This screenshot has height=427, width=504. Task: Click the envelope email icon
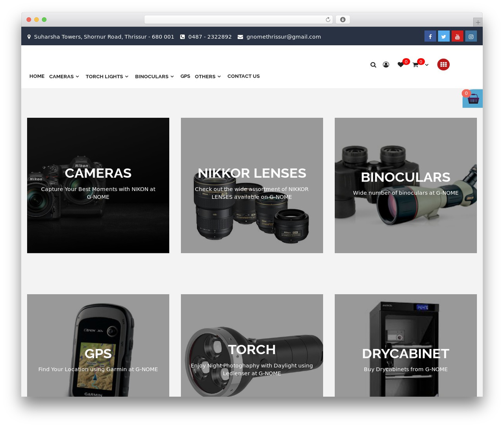[240, 37]
